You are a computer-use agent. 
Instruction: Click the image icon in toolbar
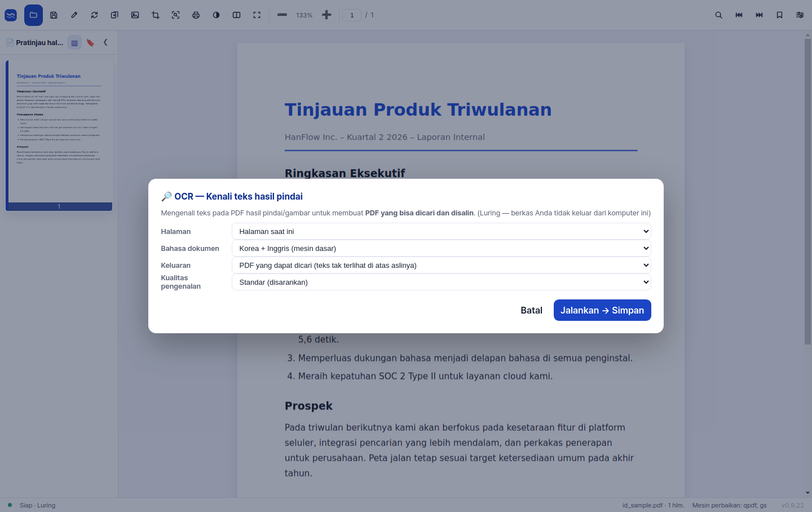click(135, 15)
